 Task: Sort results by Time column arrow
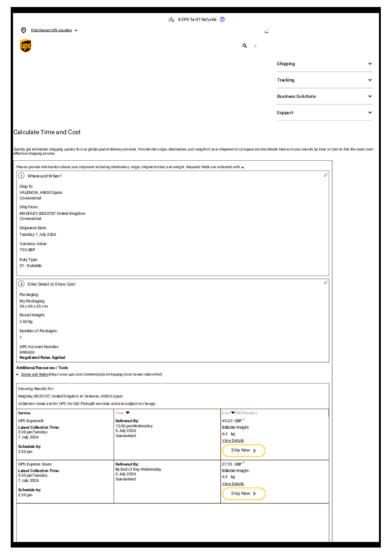[128, 413]
